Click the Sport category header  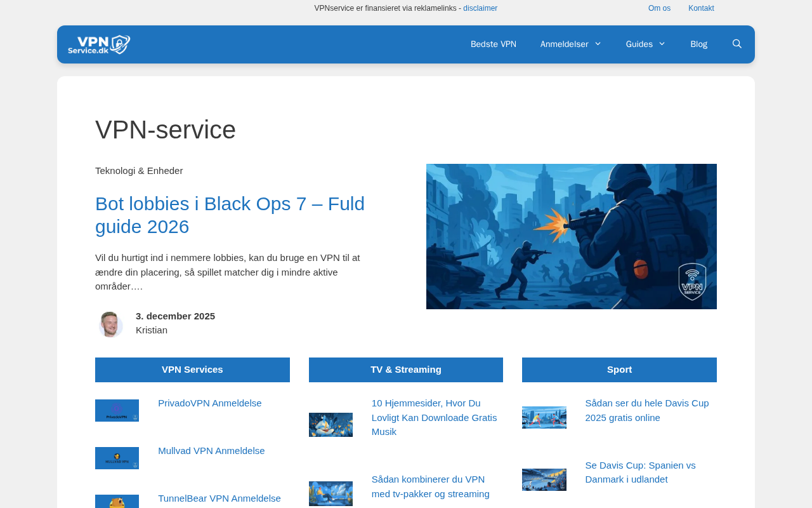pyautogui.click(x=619, y=370)
